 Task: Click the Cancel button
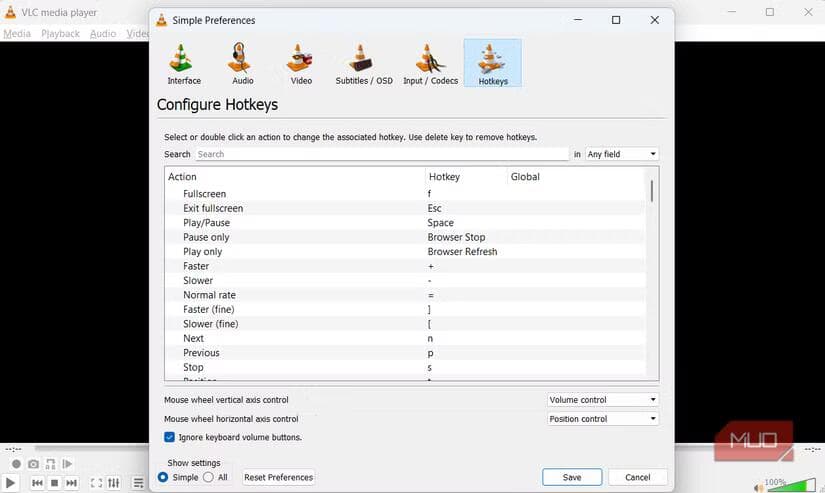[638, 477]
